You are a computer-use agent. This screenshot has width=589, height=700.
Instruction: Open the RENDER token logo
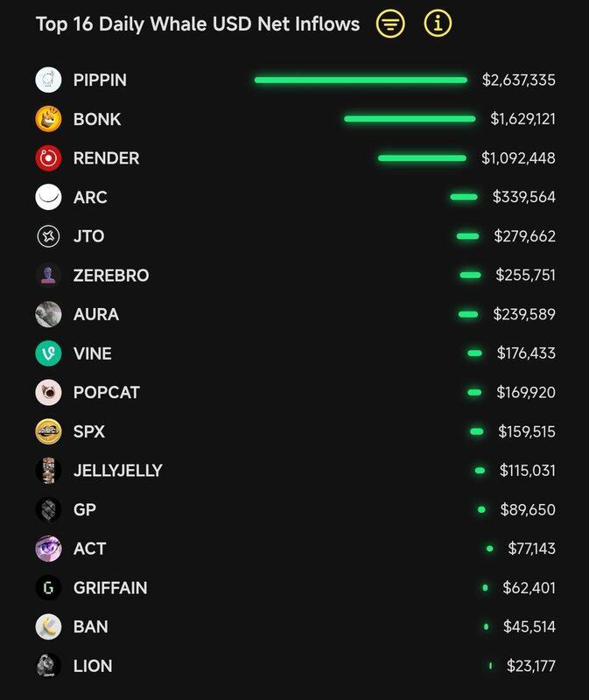[48, 158]
